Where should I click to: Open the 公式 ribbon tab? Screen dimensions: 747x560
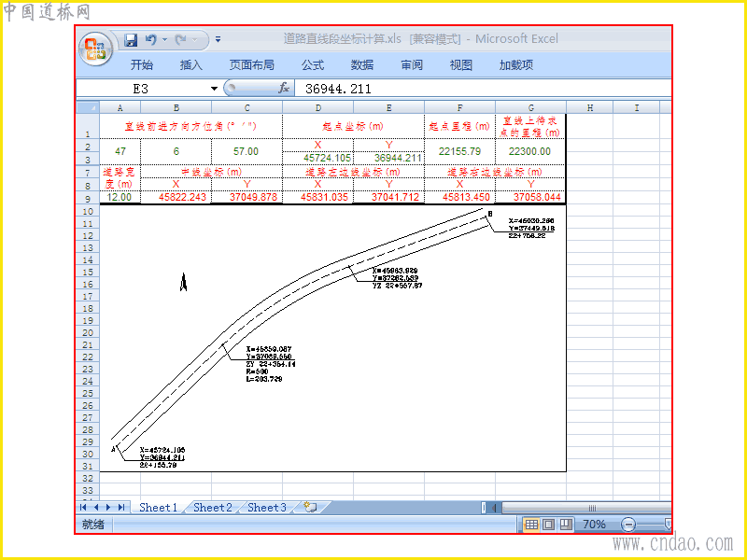(x=313, y=64)
